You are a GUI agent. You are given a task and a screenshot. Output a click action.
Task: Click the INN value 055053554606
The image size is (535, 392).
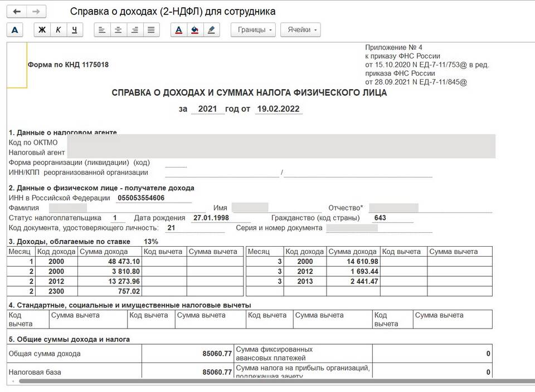tap(141, 198)
